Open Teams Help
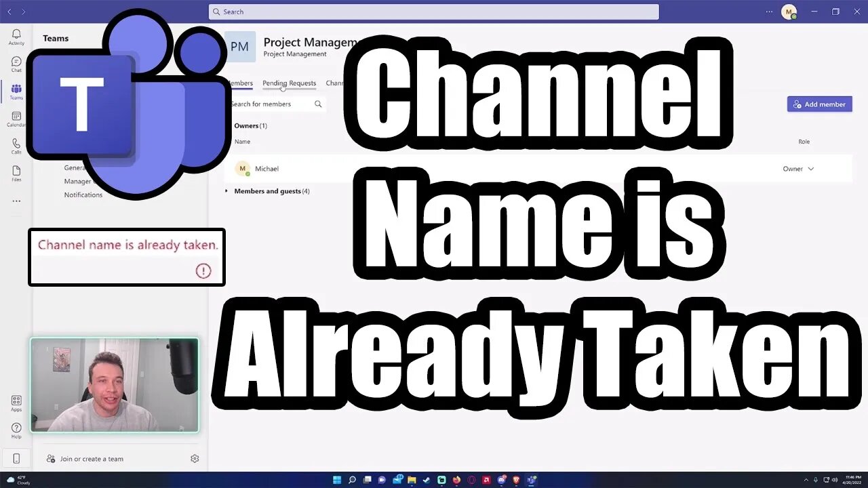The image size is (868, 488). coord(16,428)
